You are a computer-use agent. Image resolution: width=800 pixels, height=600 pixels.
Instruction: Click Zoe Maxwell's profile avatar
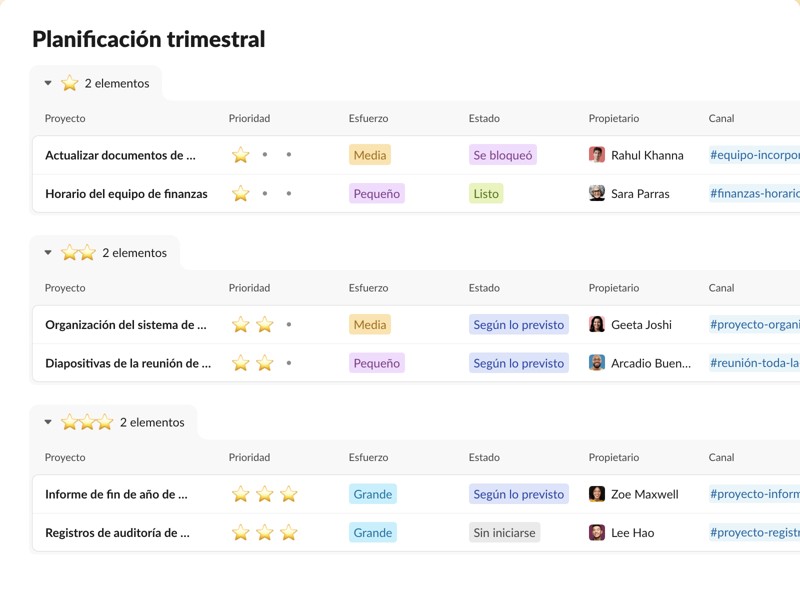click(x=597, y=494)
